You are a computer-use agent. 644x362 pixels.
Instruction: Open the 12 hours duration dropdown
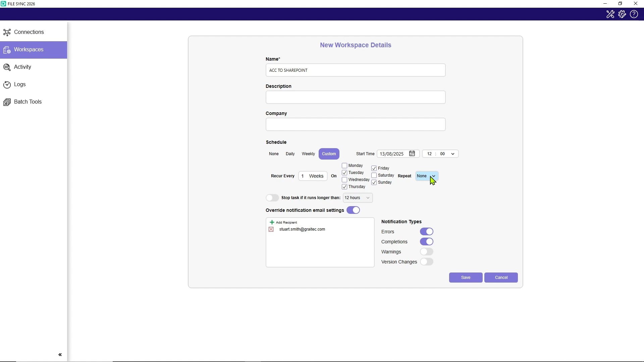pos(358,198)
